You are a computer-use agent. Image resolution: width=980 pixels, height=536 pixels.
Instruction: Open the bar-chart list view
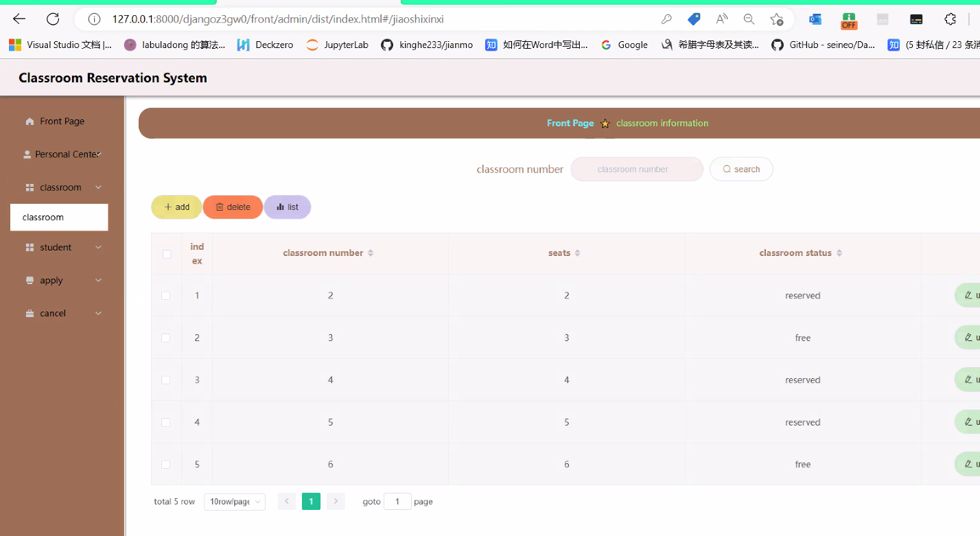tap(287, 207)
